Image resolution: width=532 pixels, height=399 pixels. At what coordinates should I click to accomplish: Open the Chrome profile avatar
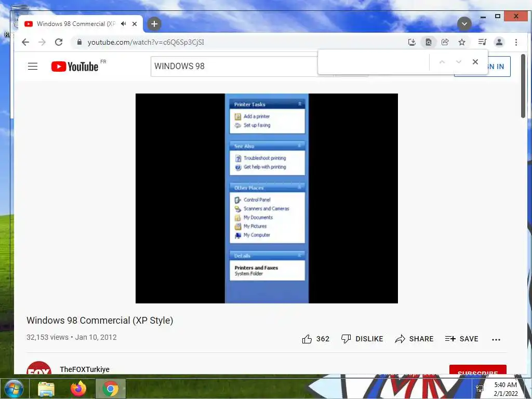[x=499, y=42]
